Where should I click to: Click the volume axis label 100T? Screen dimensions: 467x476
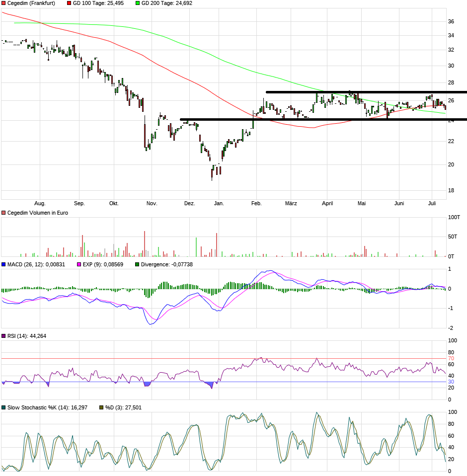pyautogui.click(x=454, y=217)
